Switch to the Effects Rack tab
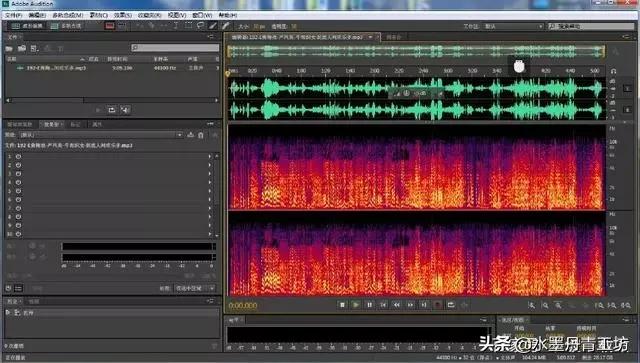The height and width of the screenshot is (363, 640). click(x=51, y=124)
